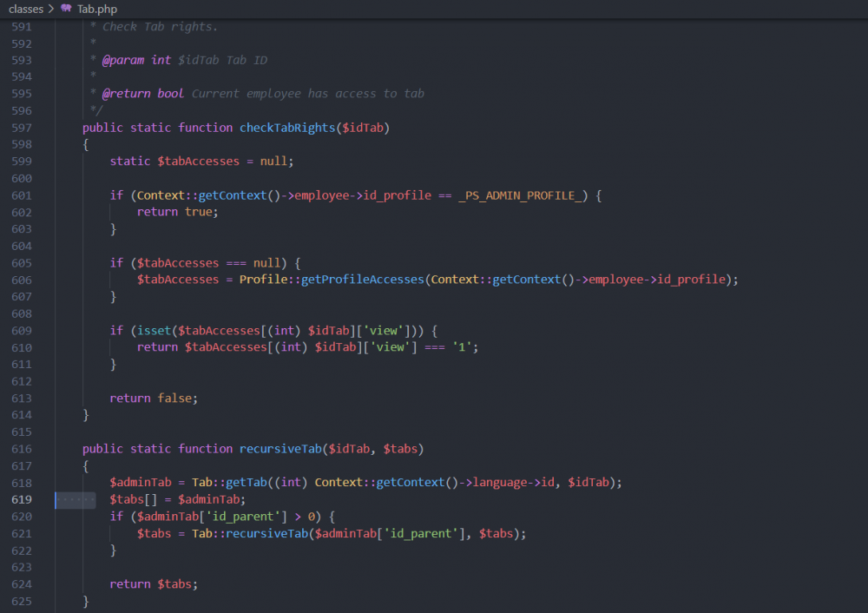Click line number 616 in the gutter
This screenshot has height=613, width=868.
tap(22, 449)
